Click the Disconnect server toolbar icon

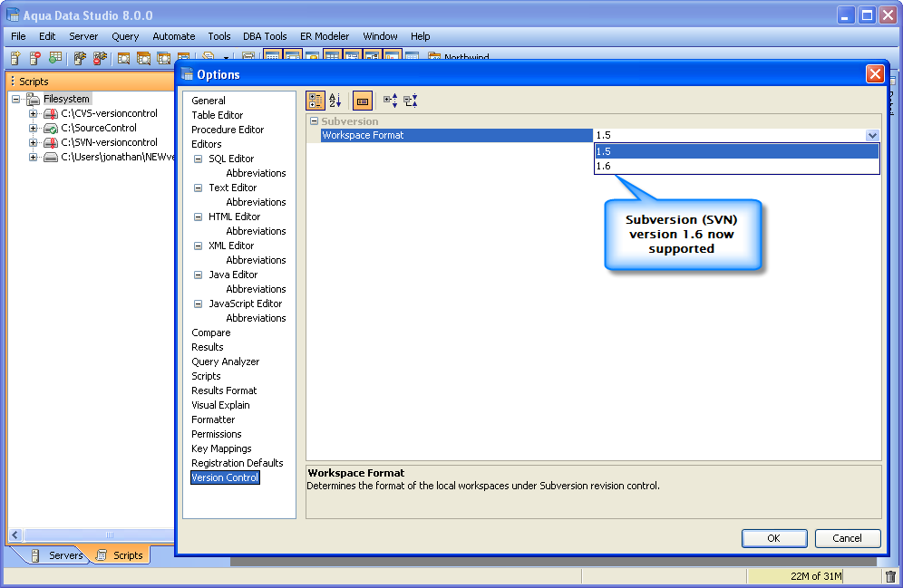101,58
